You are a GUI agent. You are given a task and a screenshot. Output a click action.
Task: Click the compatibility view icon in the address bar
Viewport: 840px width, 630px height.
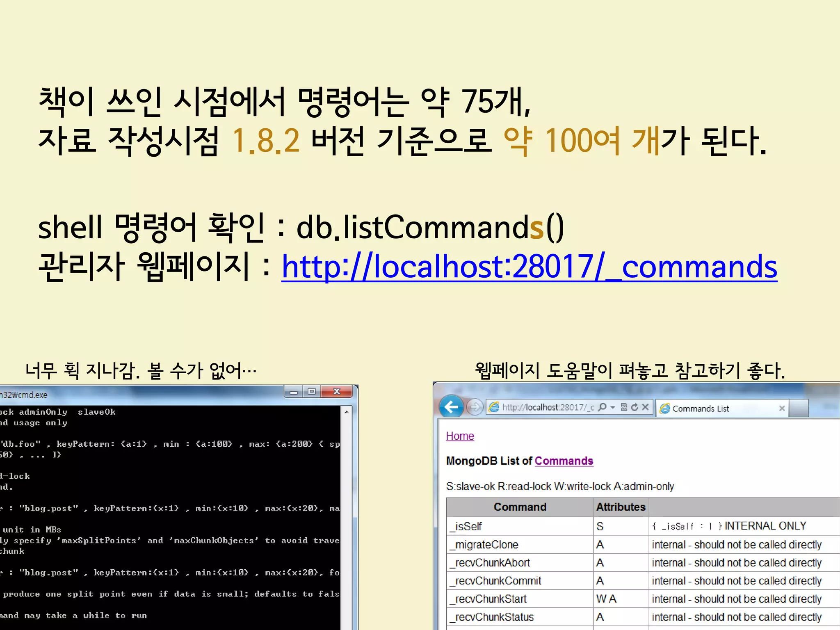coord(624,407)
